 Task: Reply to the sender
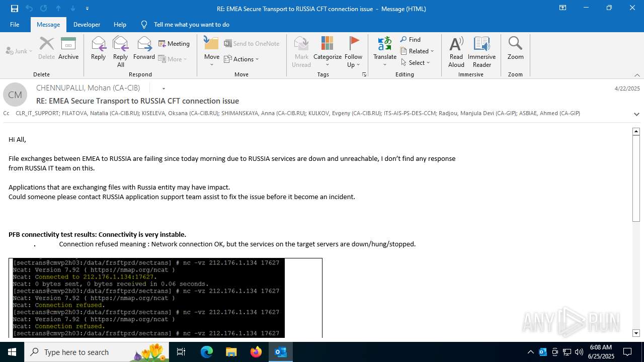pyautogui.click(x=98, y=49)
